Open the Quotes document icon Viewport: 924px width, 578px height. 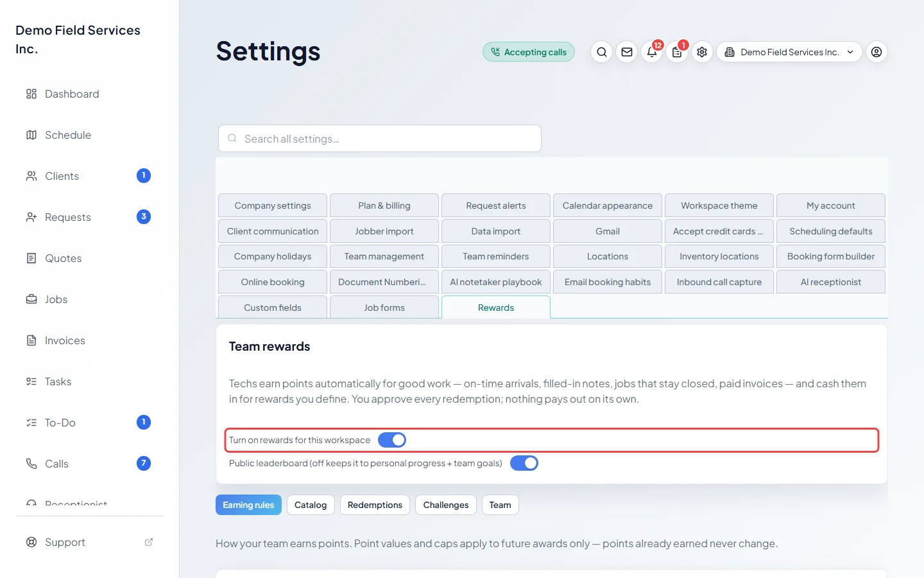click(x=31, y=258)
